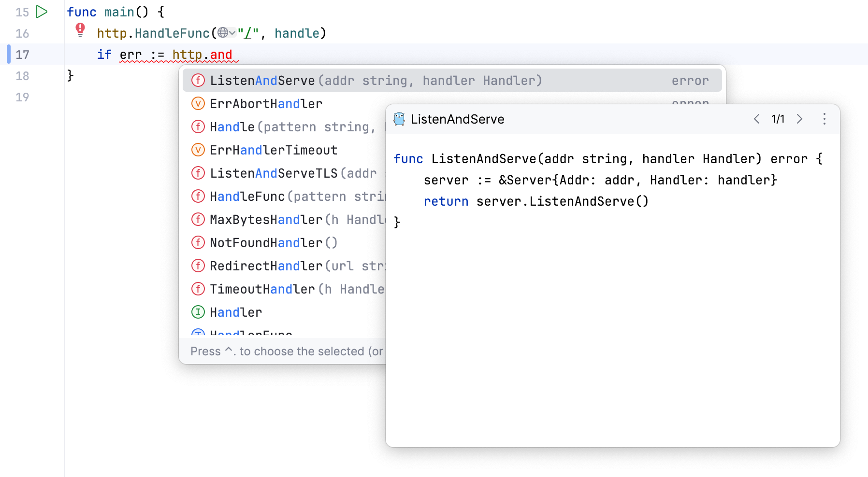Expand the globe URL dropdown in HandleFunc
Image resolution: width=868 pixels, height=477 pixels.
226,33
